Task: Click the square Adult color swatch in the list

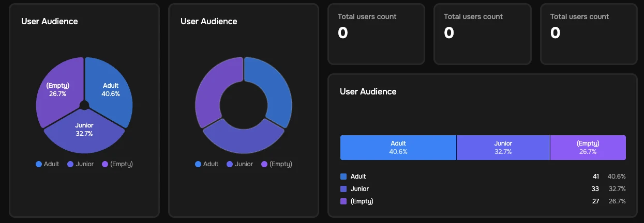Action: (343, 177)
